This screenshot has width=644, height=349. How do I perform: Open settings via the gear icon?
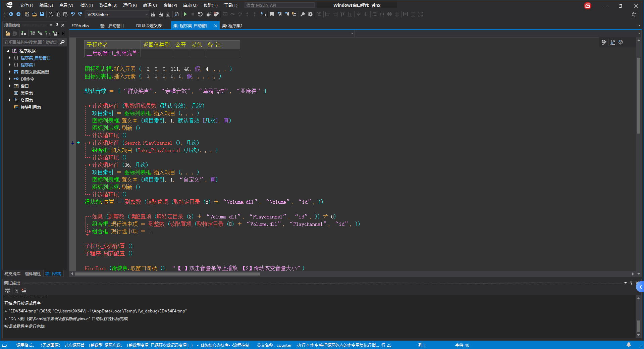tap(310, 14)
